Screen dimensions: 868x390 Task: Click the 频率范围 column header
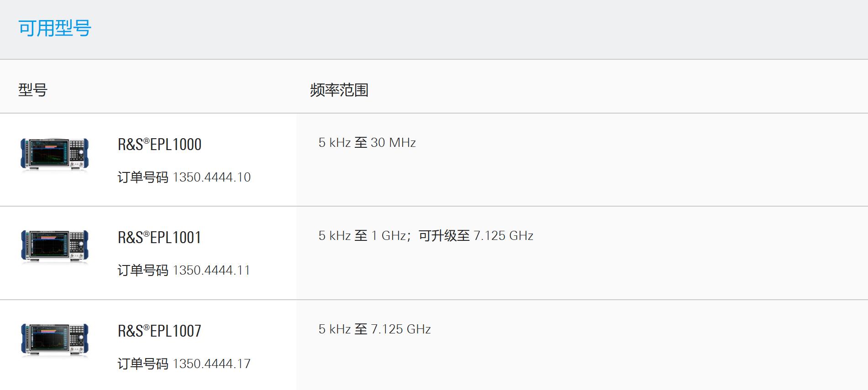(339, 90)
